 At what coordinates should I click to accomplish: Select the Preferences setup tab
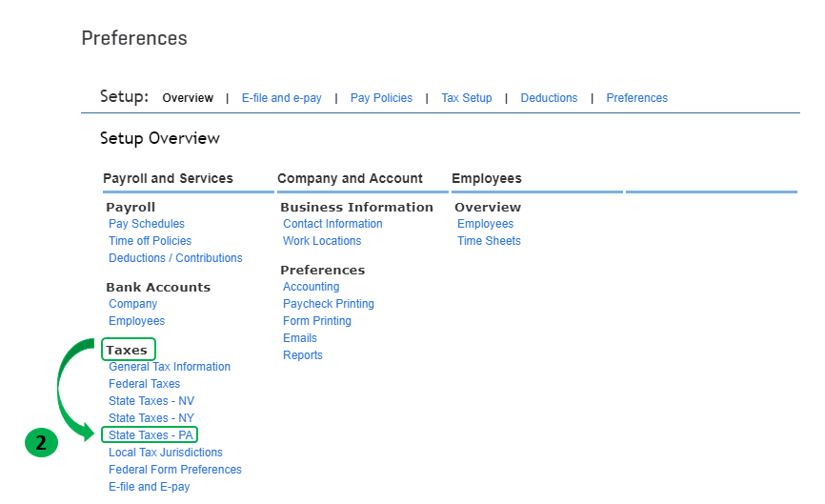636,98
